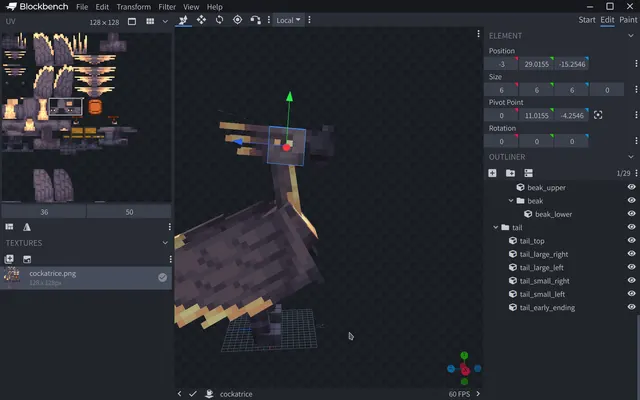Switch to Edit mode tab

point(607,20)
